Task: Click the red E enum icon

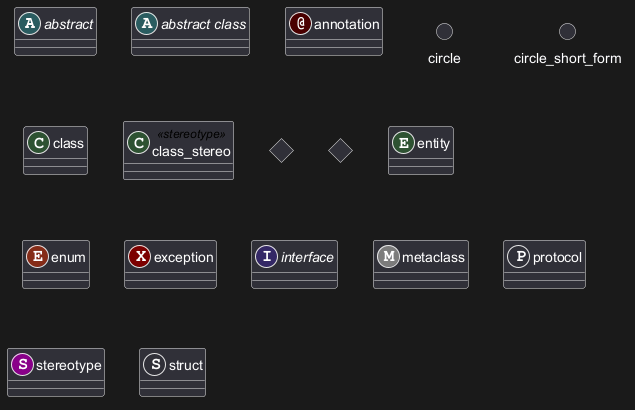Action: [38, 257]
